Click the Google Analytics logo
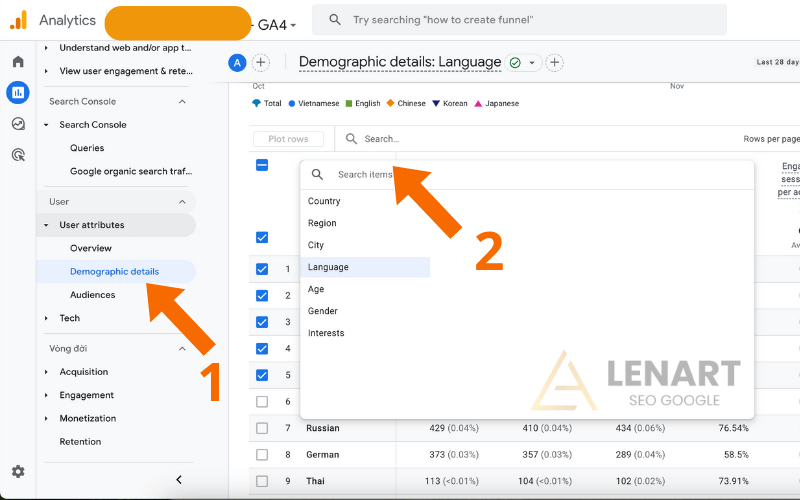The width and height of the screenshot is (800, 500). pyautogui.click(x=18, y=20)
